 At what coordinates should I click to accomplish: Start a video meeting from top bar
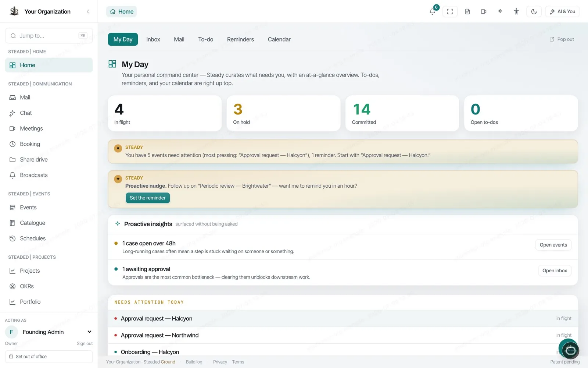pyautogui.click(x=484, y=11)
